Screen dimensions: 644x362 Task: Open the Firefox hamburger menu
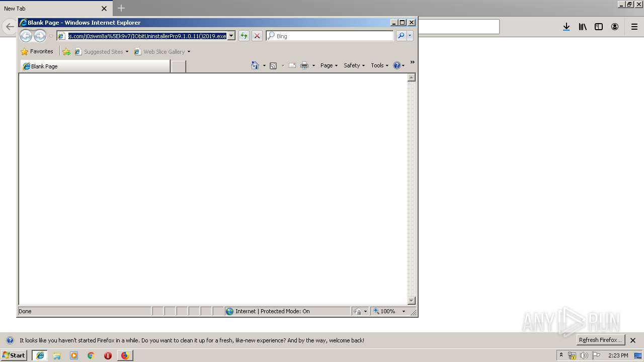pyautogui.click(x=634, y=27)
